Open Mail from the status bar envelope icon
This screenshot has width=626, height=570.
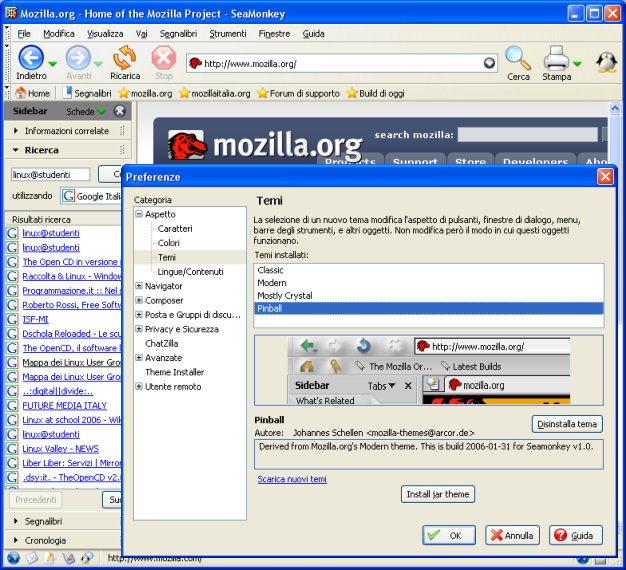coord(32,557)
